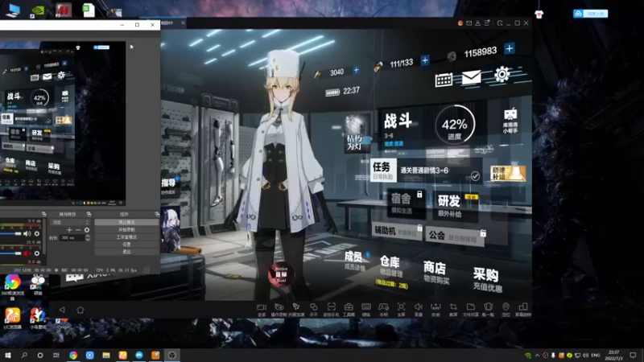Mute the first OBS audio speaker icon
Image resolution: width=644 pixels, height=362 pixels.
pyautogui.click(x=27, y=233)
